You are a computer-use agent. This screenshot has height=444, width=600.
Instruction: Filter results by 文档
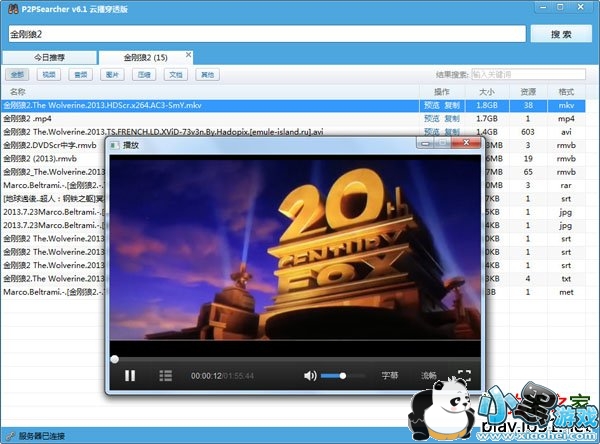point(176,74)
